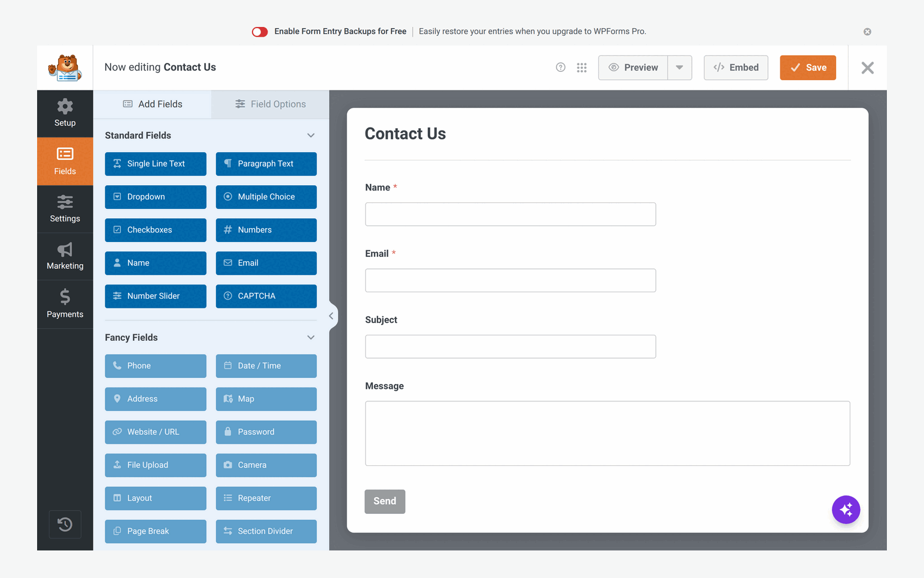This screenshot has width=924, height=578.
Task: Open the Settings sidebar section
Action: point(65,209)
